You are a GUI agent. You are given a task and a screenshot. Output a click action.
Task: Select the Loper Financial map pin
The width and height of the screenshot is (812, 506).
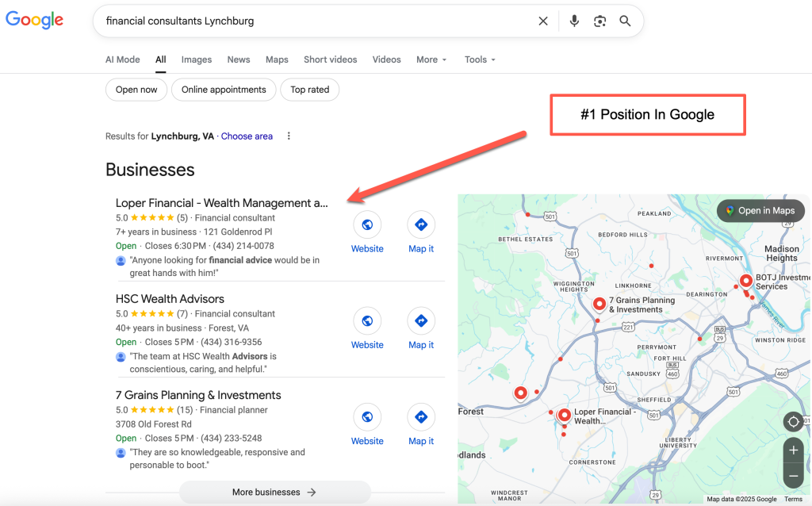pyautogui.click(x=565, y=416)
